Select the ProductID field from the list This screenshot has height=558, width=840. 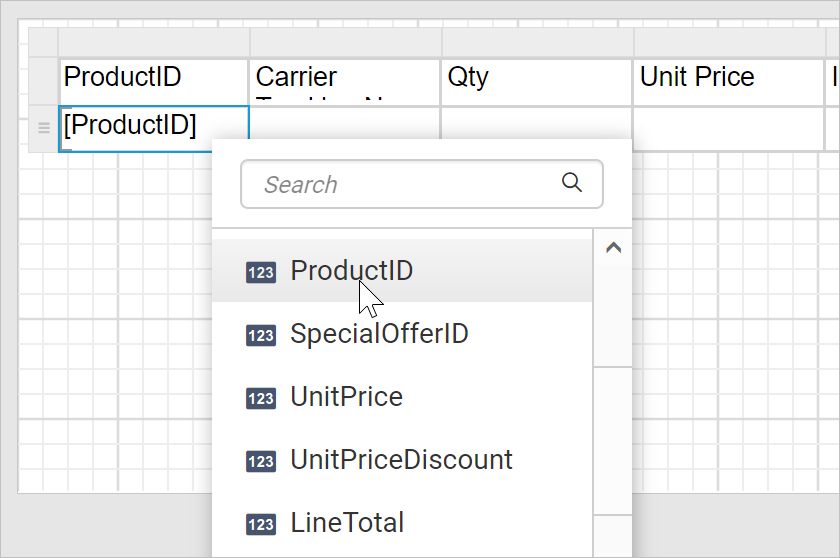tap(402, 270)
